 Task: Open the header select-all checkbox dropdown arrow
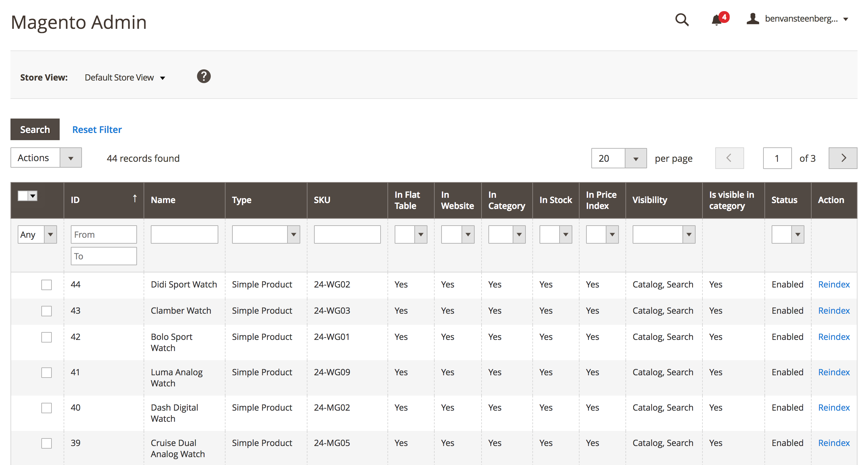(x=33, y=196)
